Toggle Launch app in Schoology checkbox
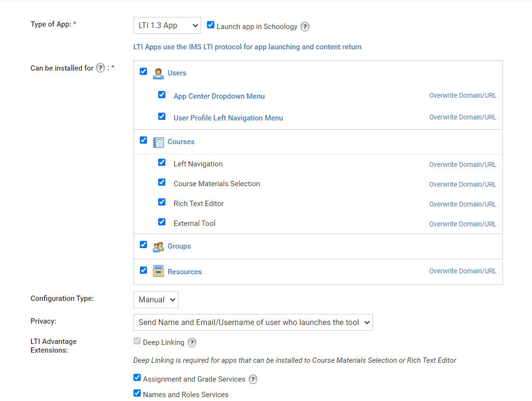The width and height of the screenshot is (532, 401). (211, 25)
